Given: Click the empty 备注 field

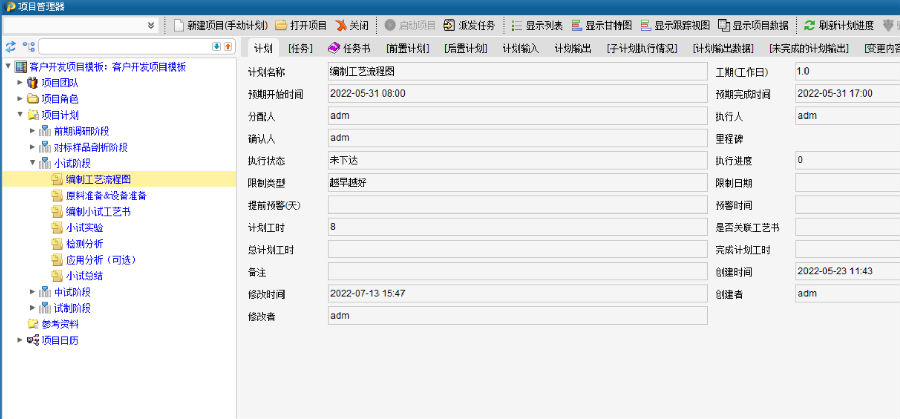Looking at the screenshot, I should point(518,271).
